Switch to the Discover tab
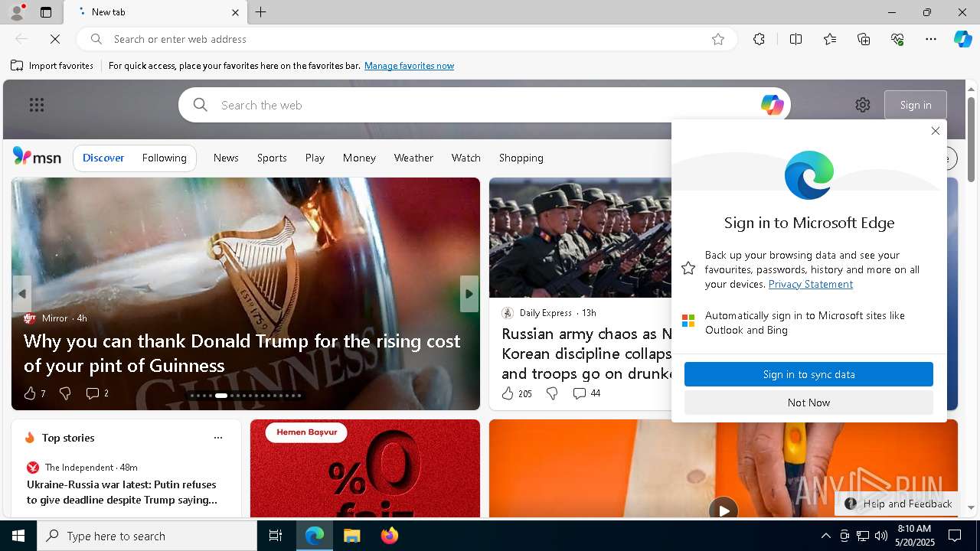This screenshot has height=551, width=980. (x=103, y=158)
